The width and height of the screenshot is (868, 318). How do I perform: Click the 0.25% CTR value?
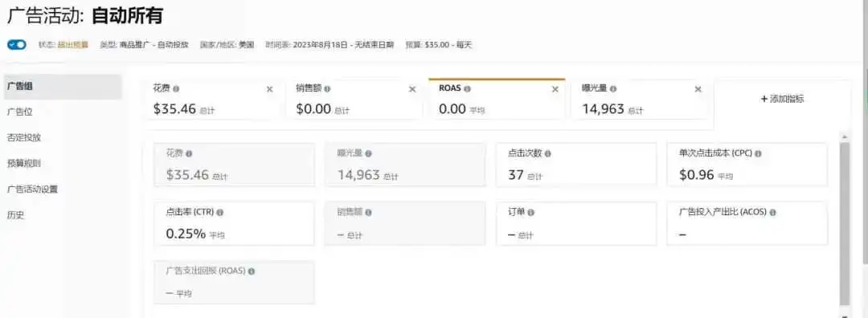coord(186,234)
